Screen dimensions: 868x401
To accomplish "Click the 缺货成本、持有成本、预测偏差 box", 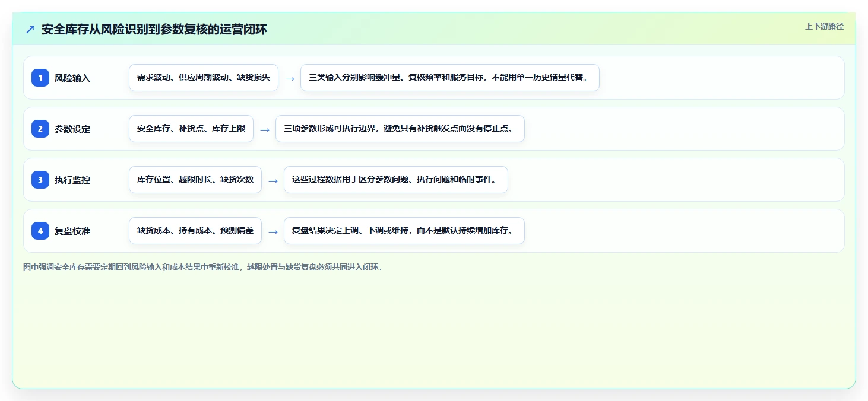I will click(x=195, y=231).
